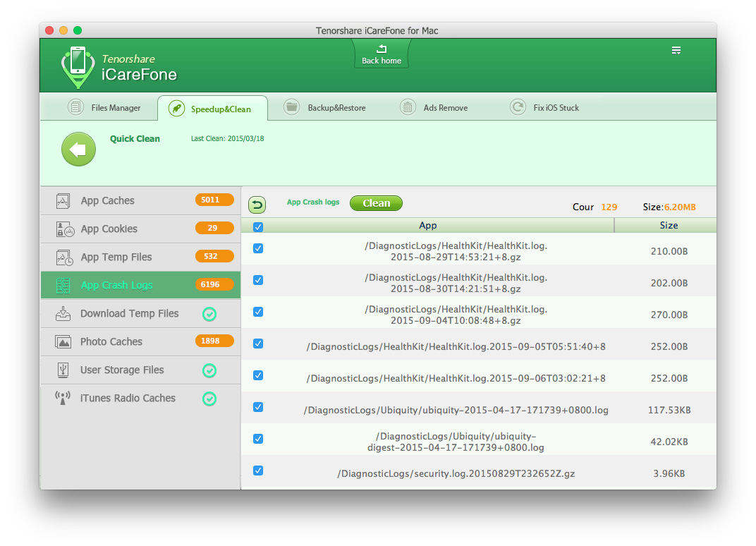
Task: Switch to the Ads Remove tab
Action: (x=434, y=107)
